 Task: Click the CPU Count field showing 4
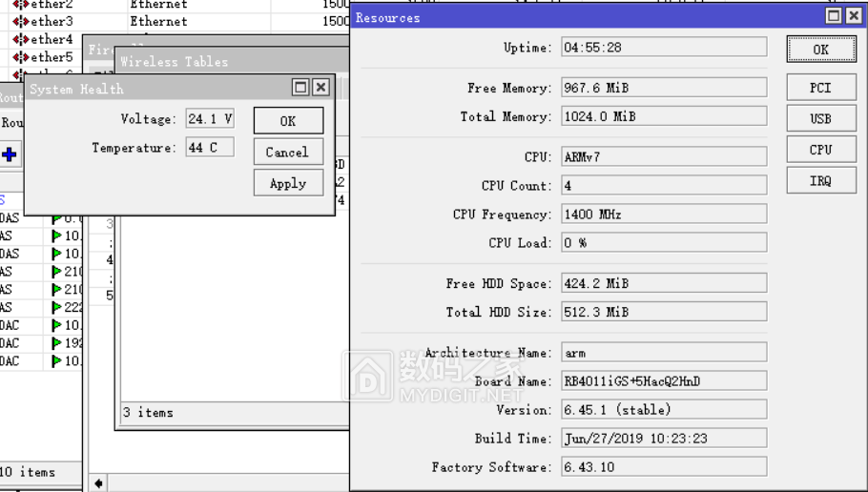(664, 185)
